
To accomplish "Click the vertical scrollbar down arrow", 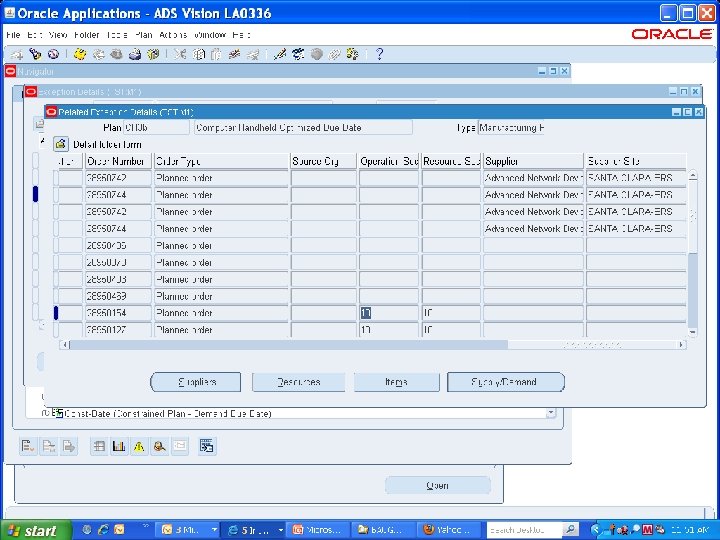I will 692,332.
